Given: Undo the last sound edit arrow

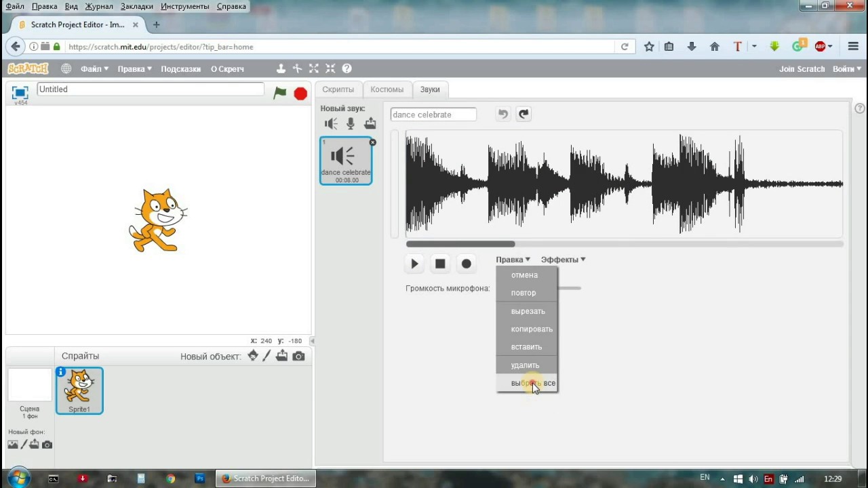Looking at the screenshot, I should (502, 114).
